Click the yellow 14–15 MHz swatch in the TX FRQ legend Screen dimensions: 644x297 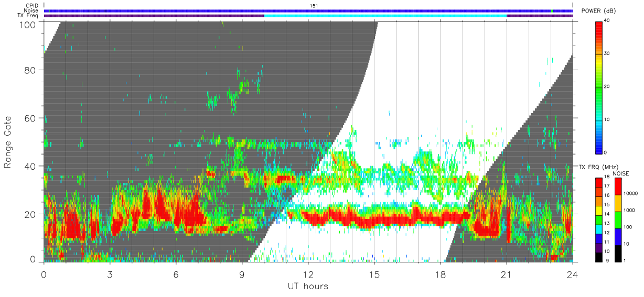pos(598,211)
